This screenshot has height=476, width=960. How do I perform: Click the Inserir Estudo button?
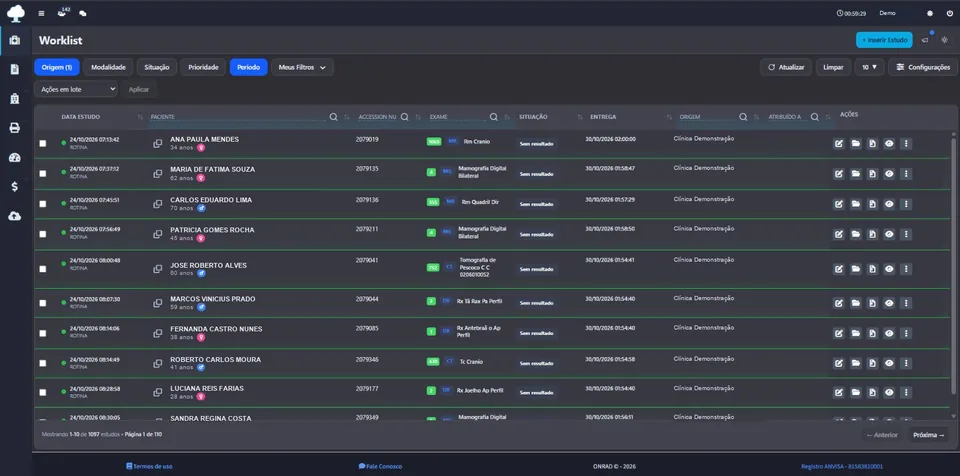(884, 40)
